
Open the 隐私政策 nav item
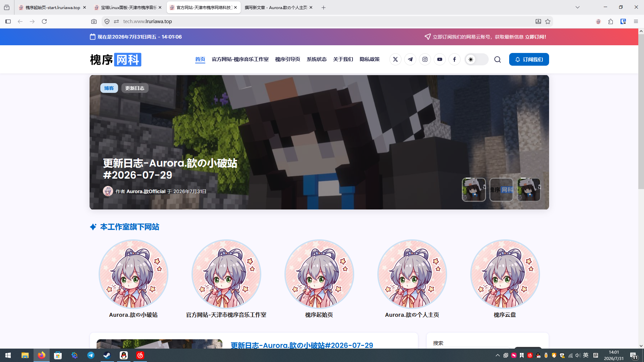click(x=370, y=59)
